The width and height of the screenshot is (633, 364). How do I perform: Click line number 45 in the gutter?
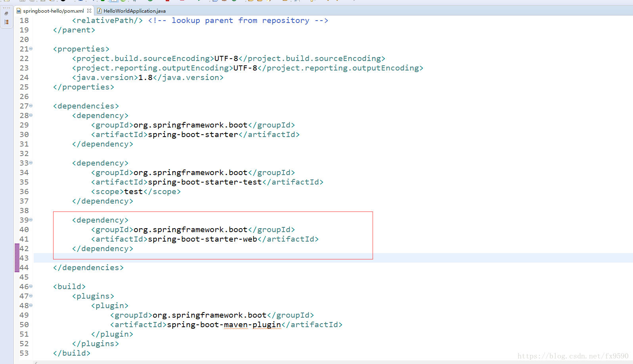[24, 277]
